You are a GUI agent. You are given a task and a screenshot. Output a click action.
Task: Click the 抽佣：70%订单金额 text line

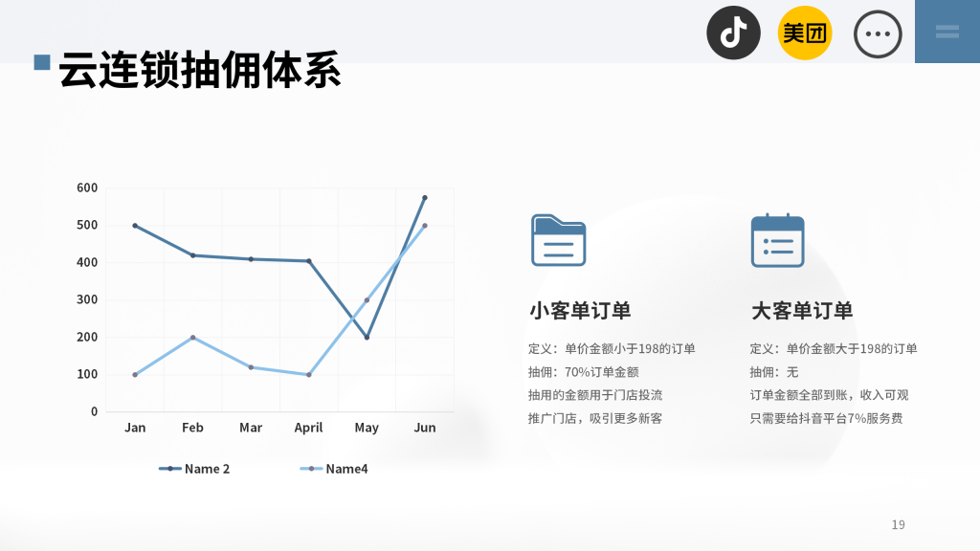tap(587, 370)
